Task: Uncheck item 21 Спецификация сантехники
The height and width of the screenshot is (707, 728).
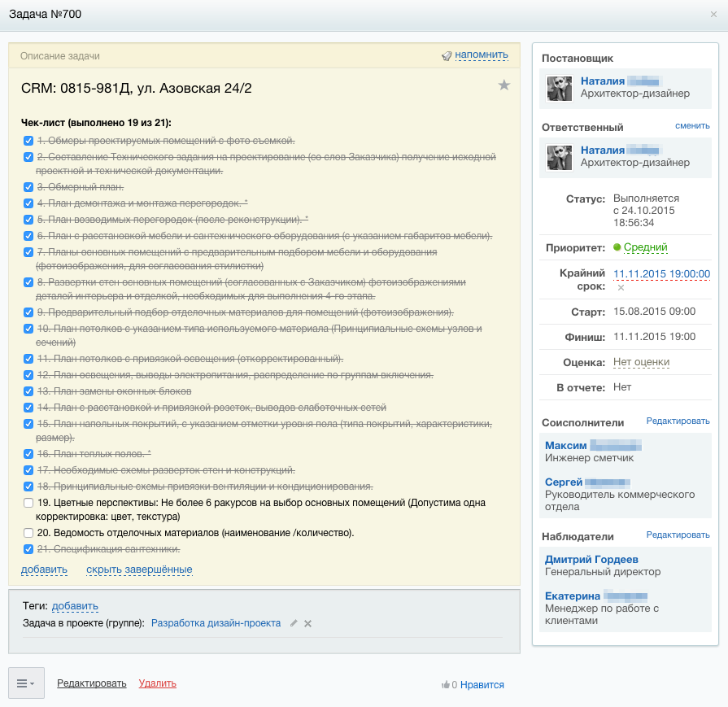Action: pyautogui.click(x=28, y=548)
